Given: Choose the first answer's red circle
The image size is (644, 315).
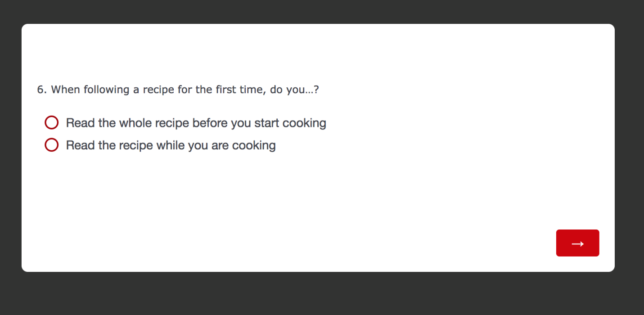Looking at the screenshot, I should click(52, 122).
